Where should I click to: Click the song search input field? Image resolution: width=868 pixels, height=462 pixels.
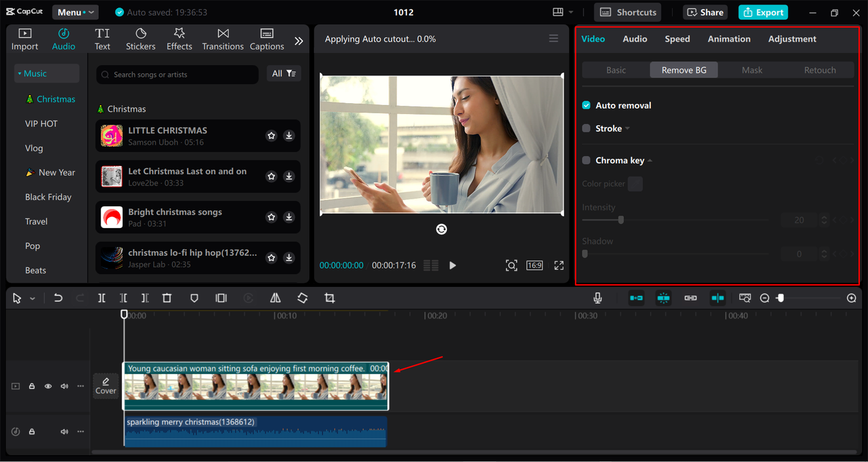click(x=177, y=75)
